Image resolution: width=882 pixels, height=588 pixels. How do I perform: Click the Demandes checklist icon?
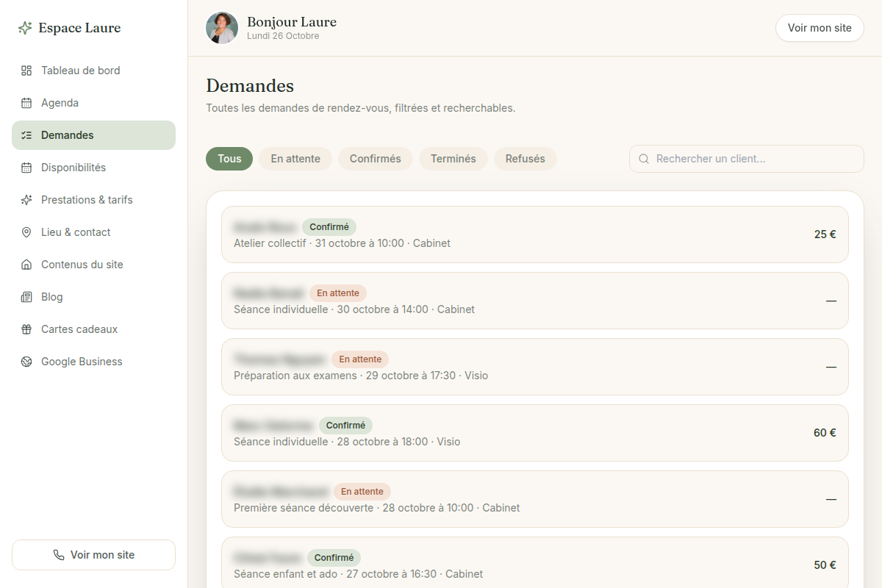26,135
